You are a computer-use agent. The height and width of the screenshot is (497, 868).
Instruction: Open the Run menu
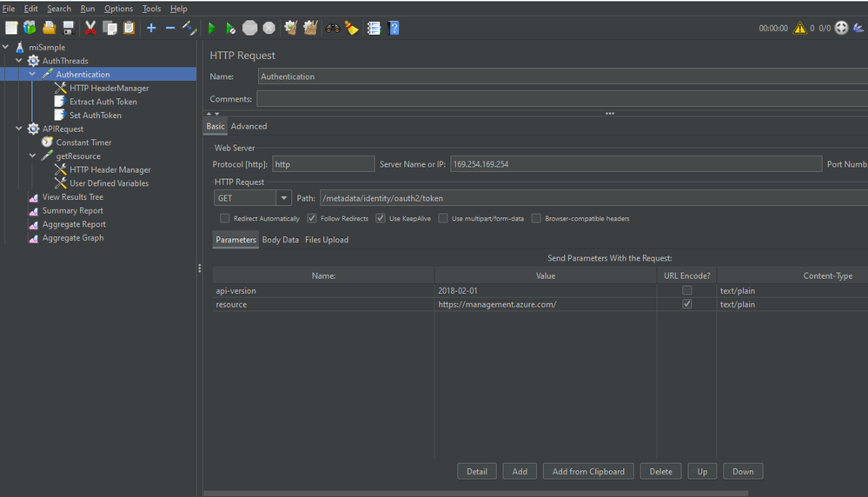[88, 9]
